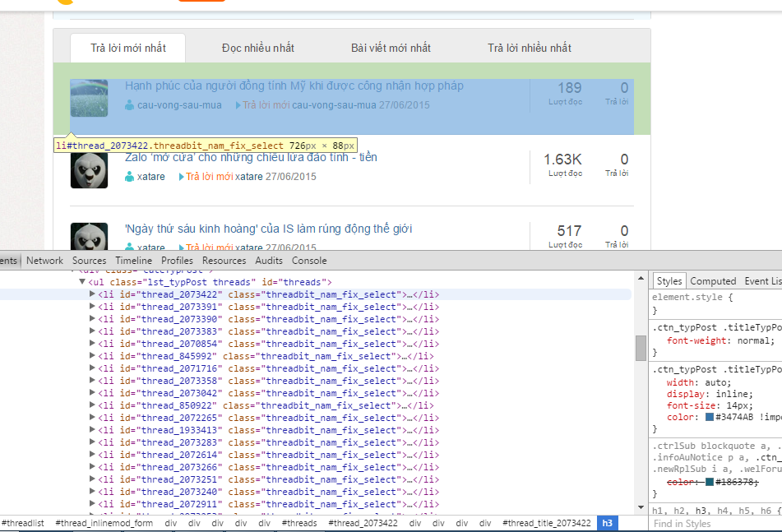The height and width of the screenshot is (532, 782).
Task: Switch to the Console tab
Action: [x=309, y=261]
